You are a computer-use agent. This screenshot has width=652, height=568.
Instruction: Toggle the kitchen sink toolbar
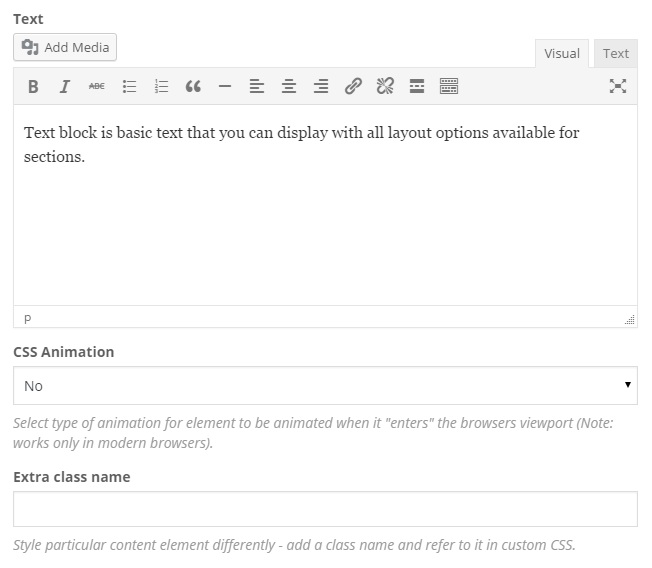449,87
